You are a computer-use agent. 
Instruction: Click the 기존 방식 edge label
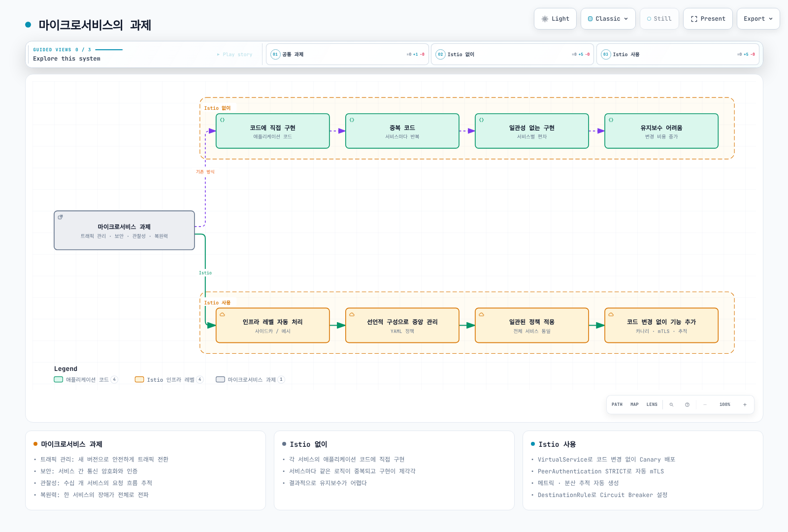[x=205, y=172]
